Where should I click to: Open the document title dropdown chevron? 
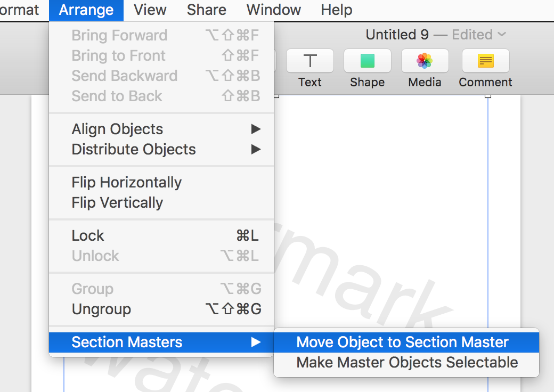point(501,35)
